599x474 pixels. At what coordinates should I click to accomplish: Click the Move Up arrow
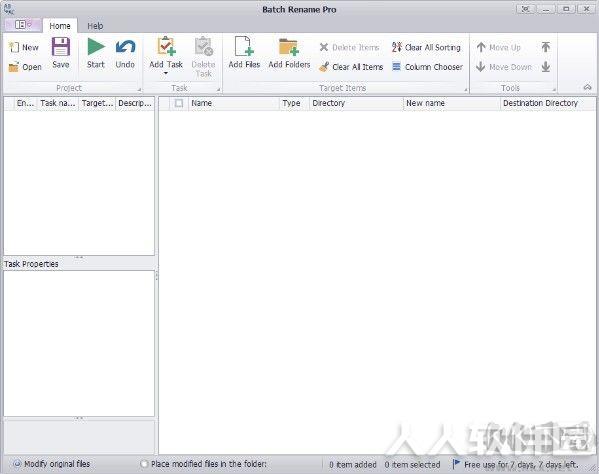click(x=481, y=47)
